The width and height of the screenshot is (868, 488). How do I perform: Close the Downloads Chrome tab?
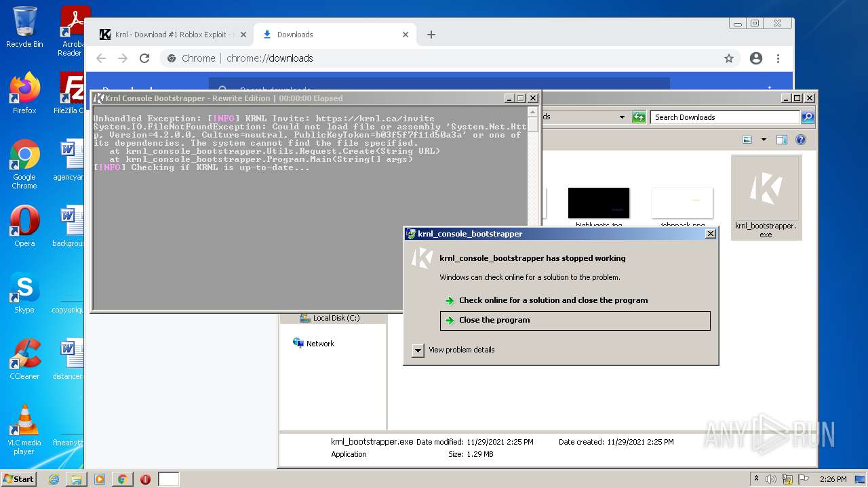coord(406,35)
